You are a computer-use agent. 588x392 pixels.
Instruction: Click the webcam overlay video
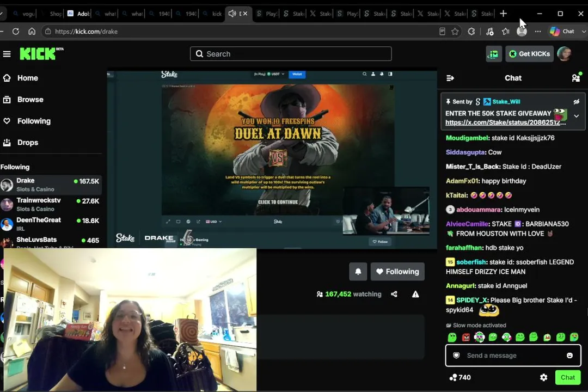(x=130, y=320)
